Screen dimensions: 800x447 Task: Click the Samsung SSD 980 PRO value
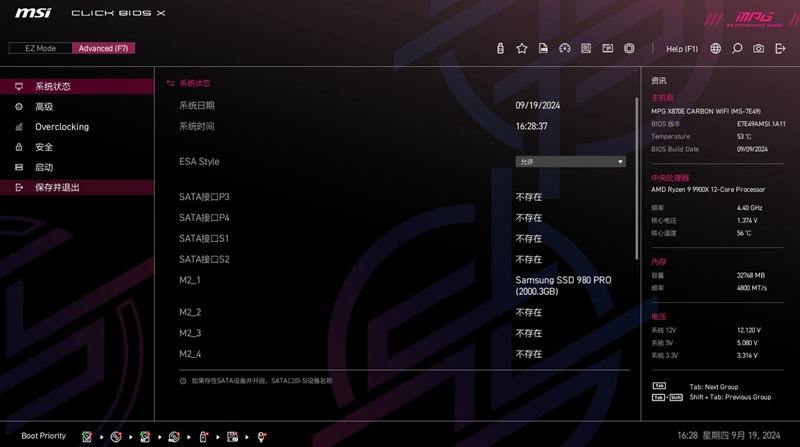click(x=563, y=286)
